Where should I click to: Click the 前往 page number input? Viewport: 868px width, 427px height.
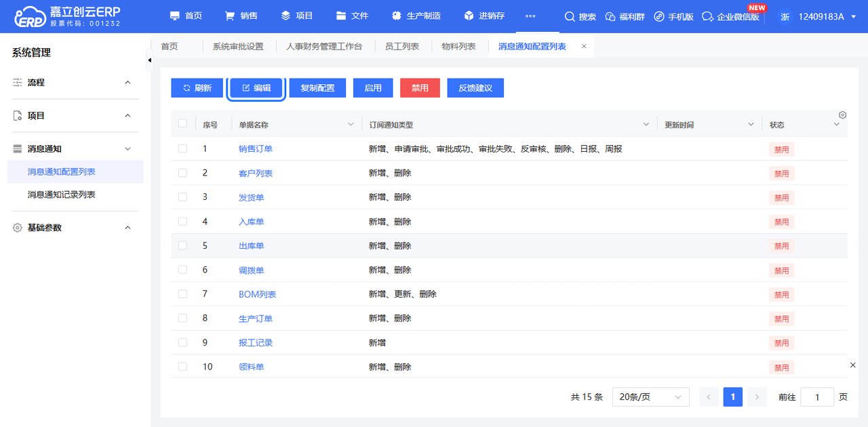[817, 397]
